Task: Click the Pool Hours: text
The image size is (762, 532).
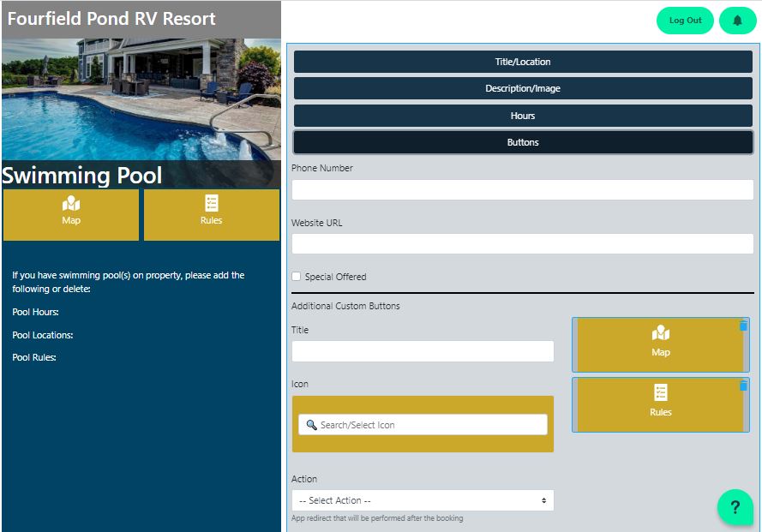Action: point(35,312)
